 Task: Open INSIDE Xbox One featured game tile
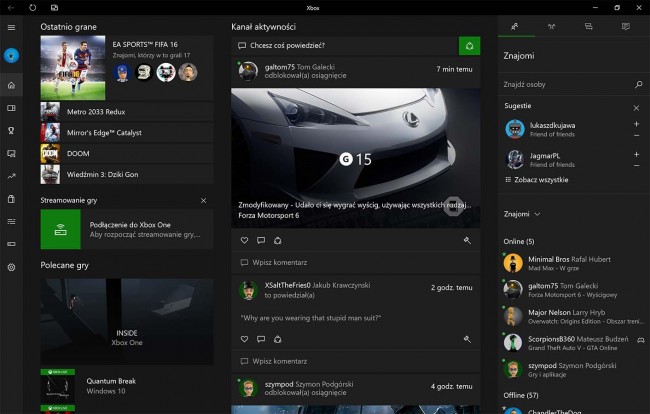coord(127,322)
